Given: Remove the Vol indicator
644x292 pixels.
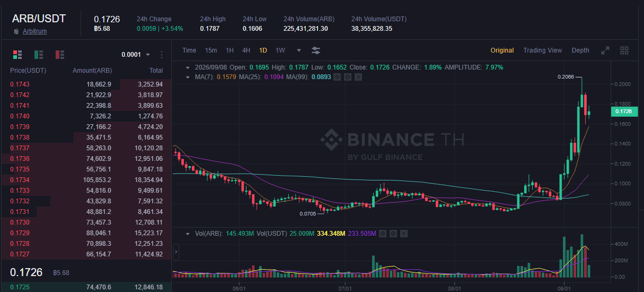Looking at the screenshot, I should pyautogui.click(x=403, y=234).
